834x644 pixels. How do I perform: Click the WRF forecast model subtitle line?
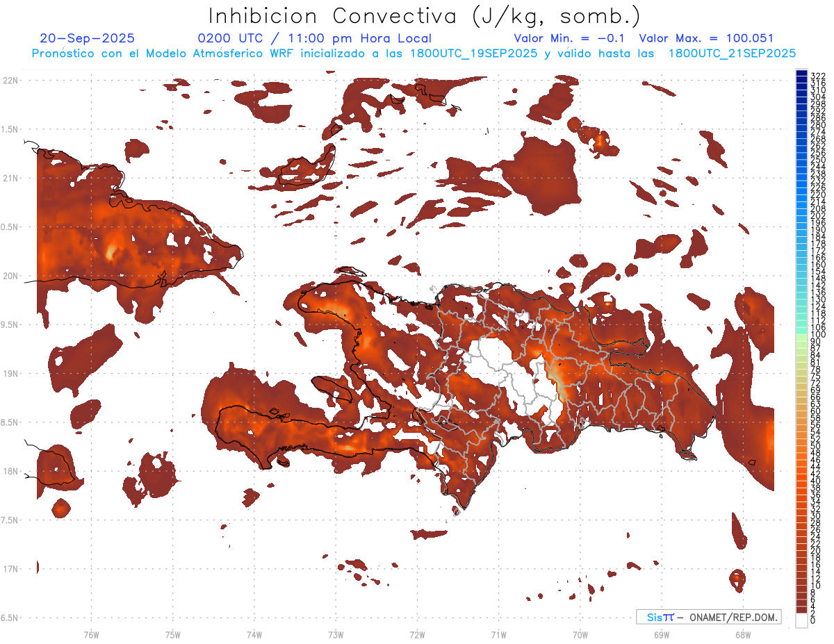[x=414, y=53]
